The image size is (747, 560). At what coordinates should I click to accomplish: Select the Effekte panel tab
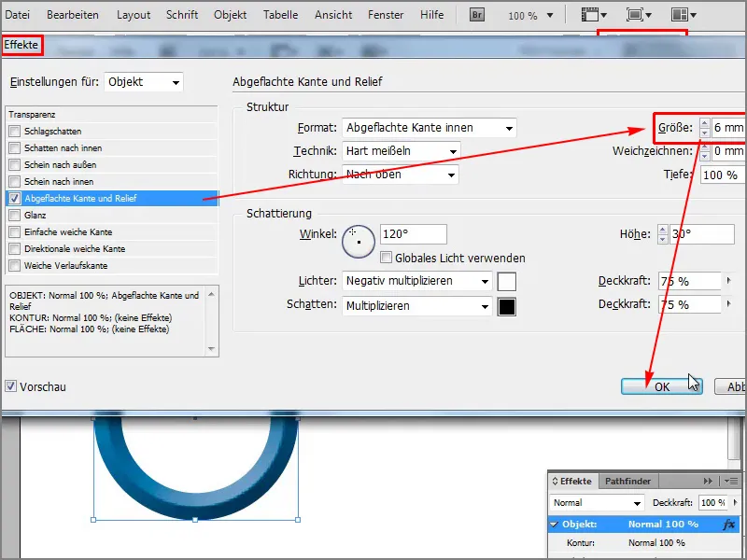coord(571,481)
